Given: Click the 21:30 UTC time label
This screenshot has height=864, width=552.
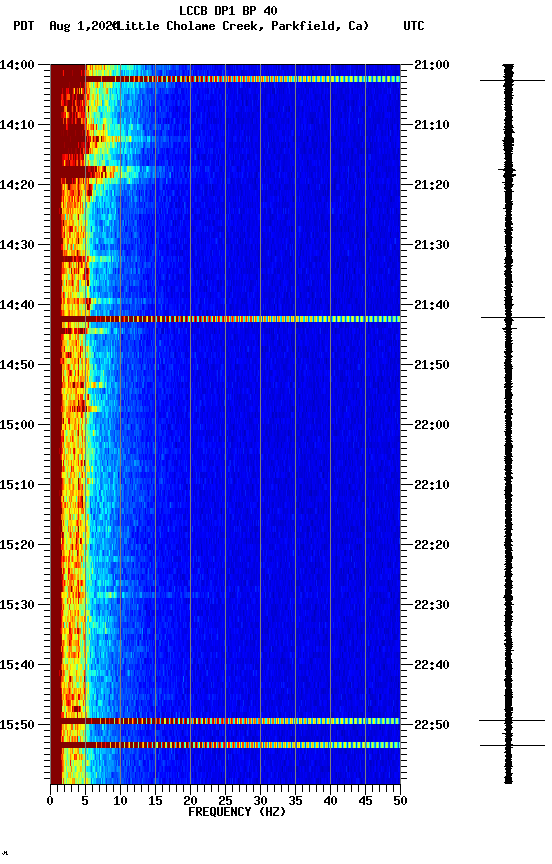Looking at the screenshot, I should click(432, 245).
